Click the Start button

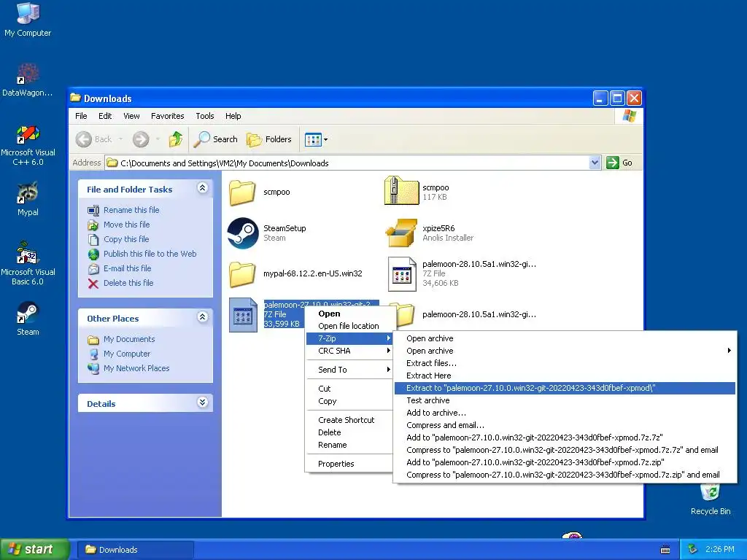34,549
